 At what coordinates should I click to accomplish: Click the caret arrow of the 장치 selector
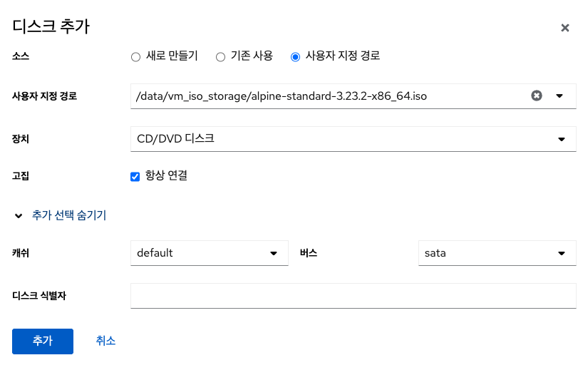tap(562, 139)
